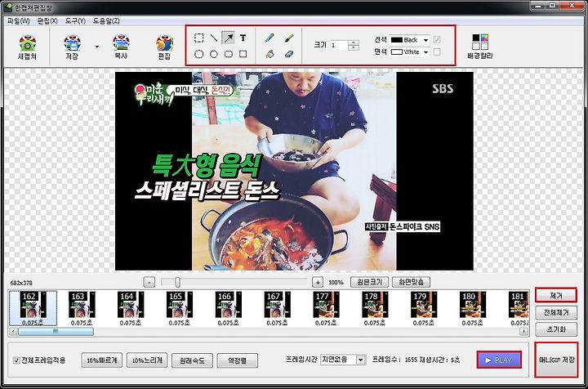588x389 pixels.
Task: Click the 역정렬 button
Action: (238, 360)
